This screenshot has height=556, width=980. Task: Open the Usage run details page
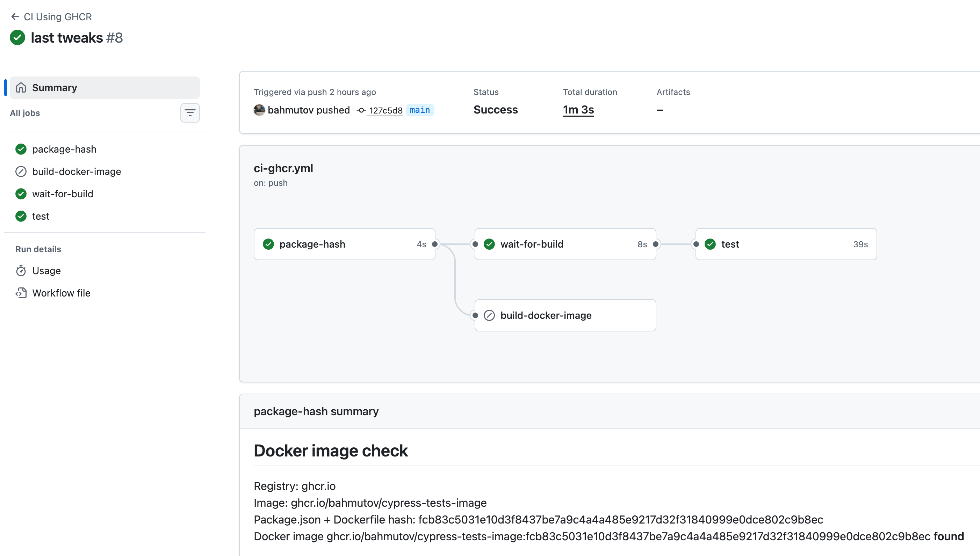pyautogui.click(x=46, y=270)
